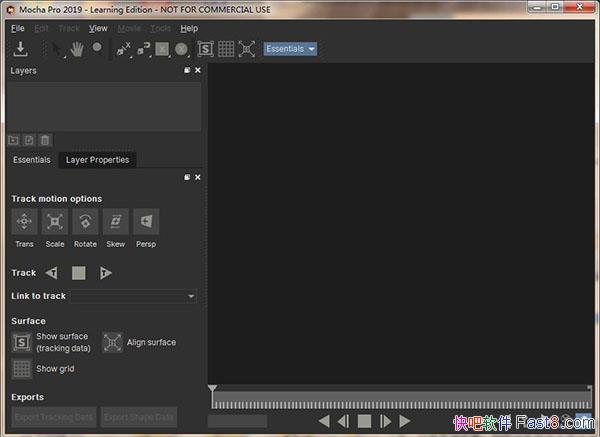Click the group layer folder icon
This screenshot has height=437, width=600.
(x=13, y=140)
